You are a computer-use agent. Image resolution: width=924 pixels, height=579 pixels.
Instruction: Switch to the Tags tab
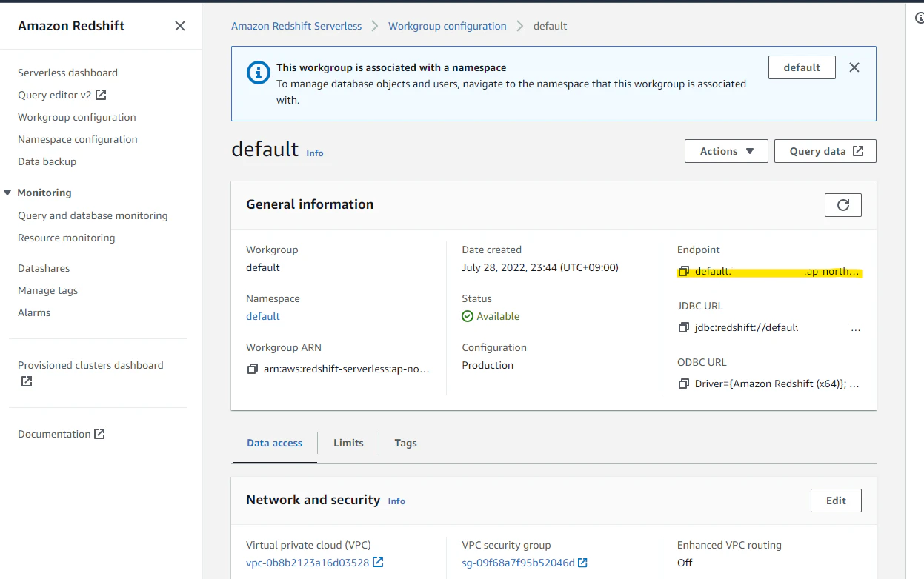405,443
